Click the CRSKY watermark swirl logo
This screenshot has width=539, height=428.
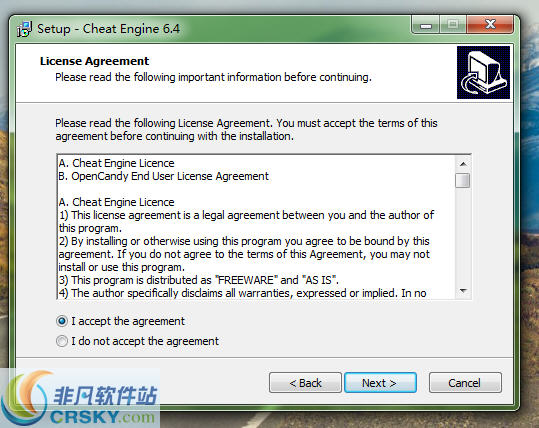(x=26, y=397)
